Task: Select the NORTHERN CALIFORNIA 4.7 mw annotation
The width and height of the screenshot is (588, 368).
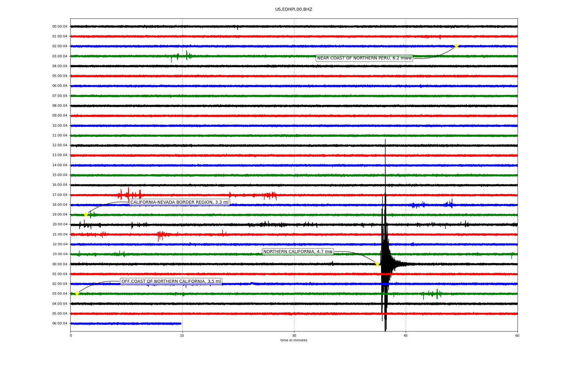Action: 298,252
